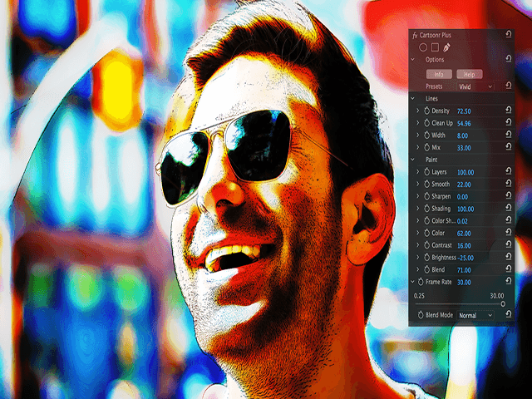Expand the Layers parameter row
The image size is (532, 399).
point(418,172)
